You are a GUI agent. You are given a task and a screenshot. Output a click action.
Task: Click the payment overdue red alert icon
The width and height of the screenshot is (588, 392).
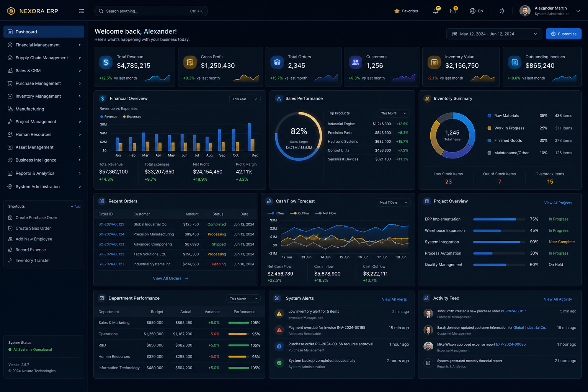(279, 330)
